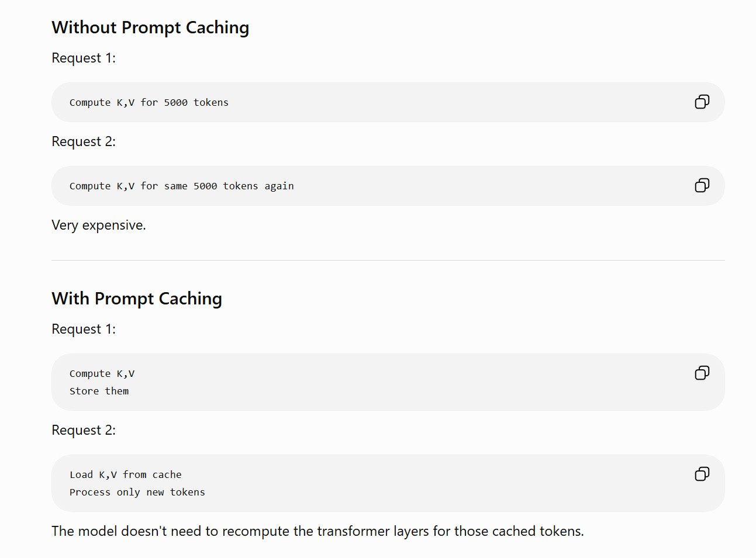
Task: Copy the 'Compute K,V Store them' code block
Action: tap(702, 373)
